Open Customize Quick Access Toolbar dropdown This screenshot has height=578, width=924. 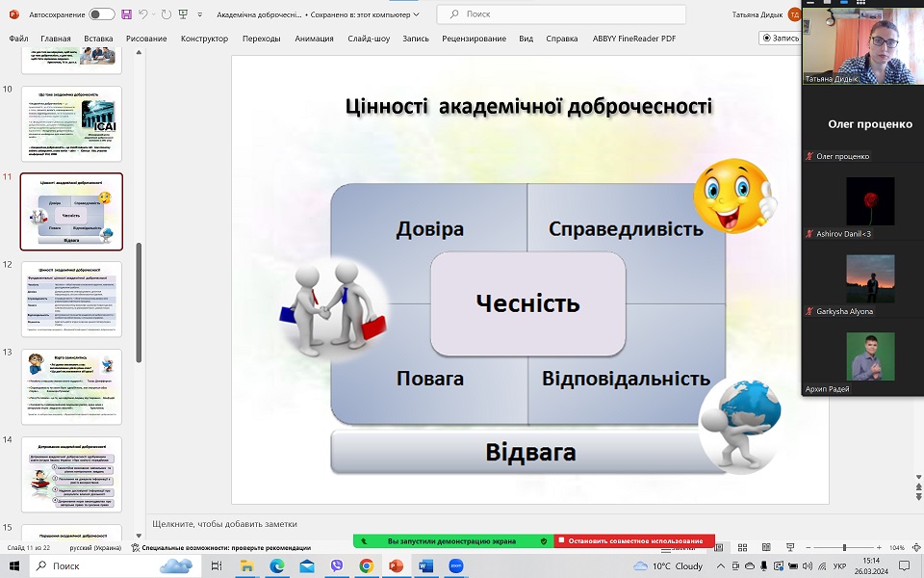[x=200, y=14]
